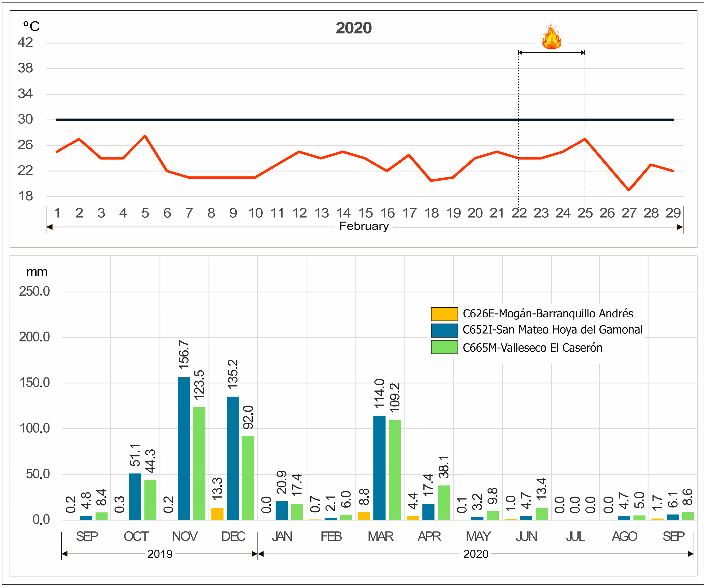Click the yellow December 13.3 bar

click(217, 514)
